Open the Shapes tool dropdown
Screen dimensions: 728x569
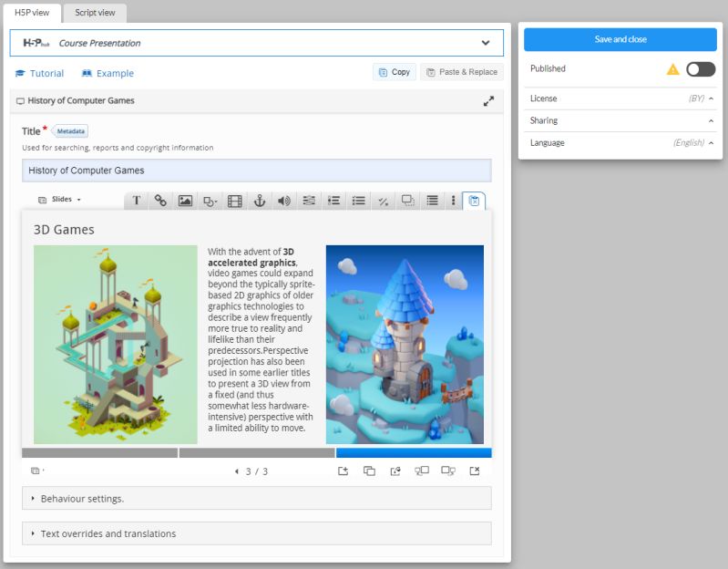[210, 201]
